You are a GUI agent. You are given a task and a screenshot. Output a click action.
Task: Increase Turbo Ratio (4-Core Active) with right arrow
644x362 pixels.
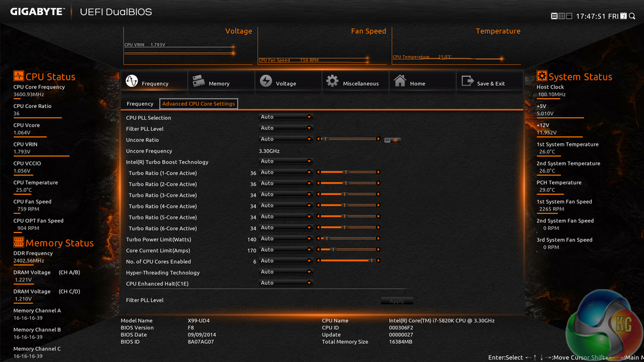pyautogui.click(x=378, y=206)
